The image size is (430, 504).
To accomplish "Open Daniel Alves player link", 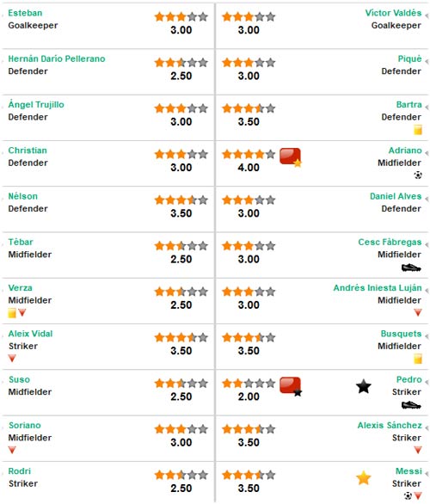I will [396, 196].
